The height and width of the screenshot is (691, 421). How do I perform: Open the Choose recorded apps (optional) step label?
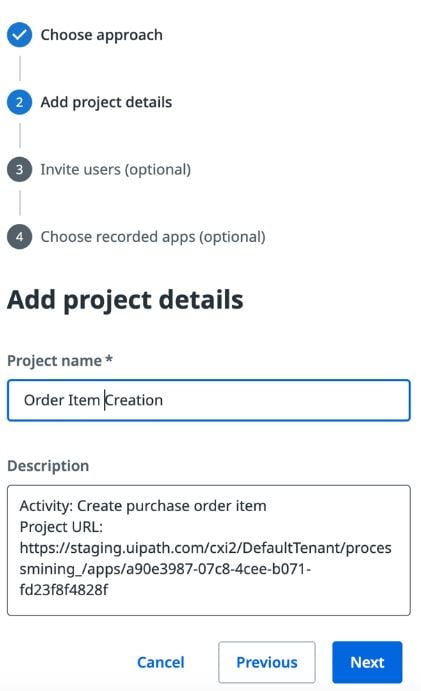(x=153, y=237)
